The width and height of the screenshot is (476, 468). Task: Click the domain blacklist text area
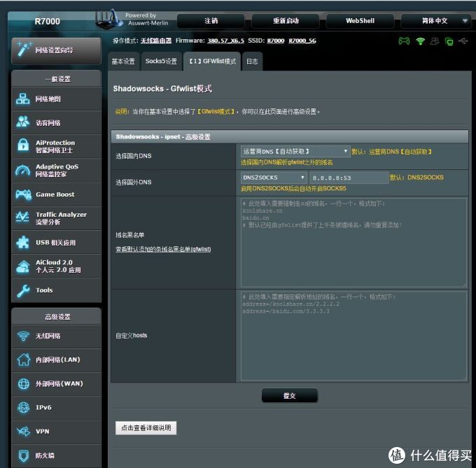pos(353,242)
